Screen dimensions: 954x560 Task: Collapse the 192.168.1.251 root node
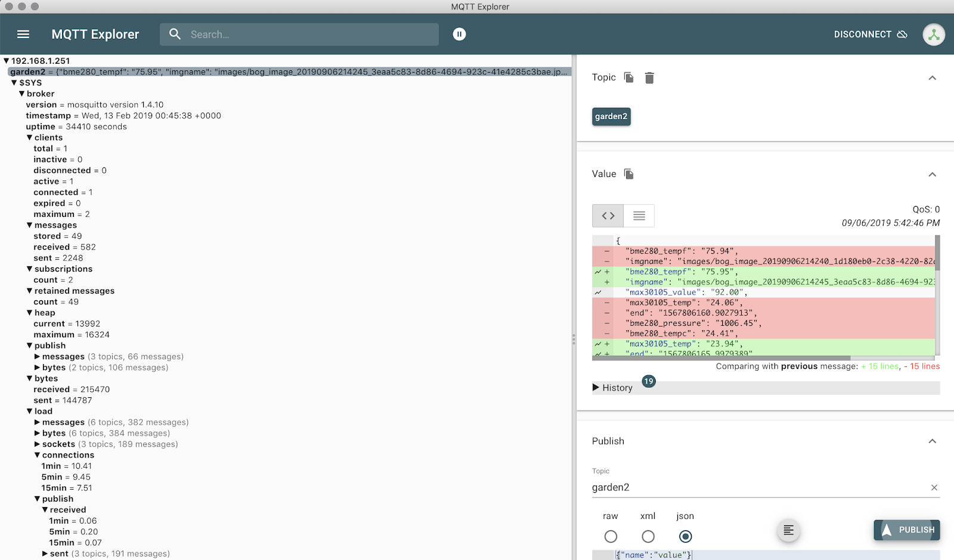[7, 61]
